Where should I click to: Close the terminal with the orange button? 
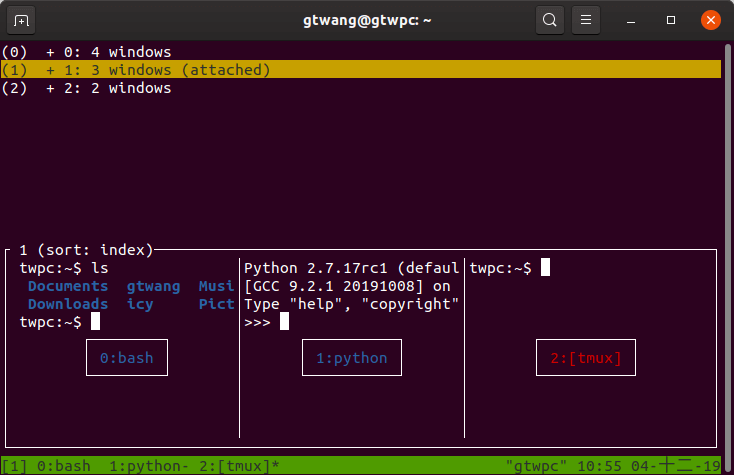point(709,20)
